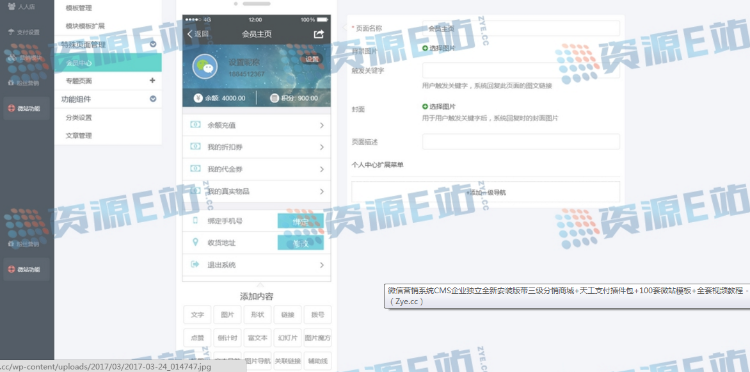This screenshot has height=372, width=750.
Task: Click the coupon icon left of 我的折扣券
Action: 195,147
